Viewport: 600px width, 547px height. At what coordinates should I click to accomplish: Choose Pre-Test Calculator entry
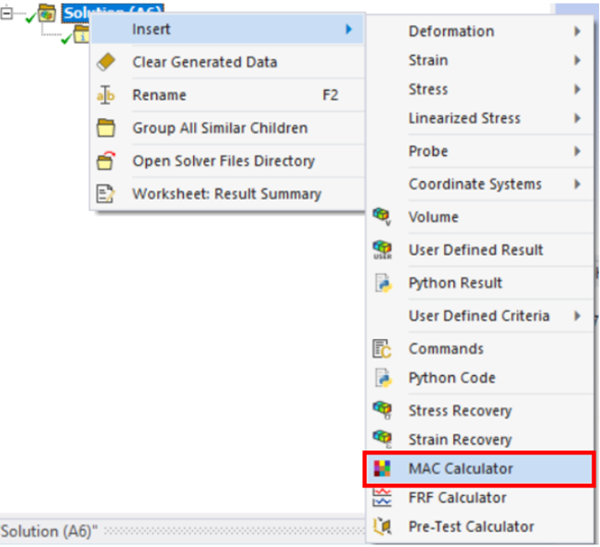pyautogui.click(x=480, y=527)
